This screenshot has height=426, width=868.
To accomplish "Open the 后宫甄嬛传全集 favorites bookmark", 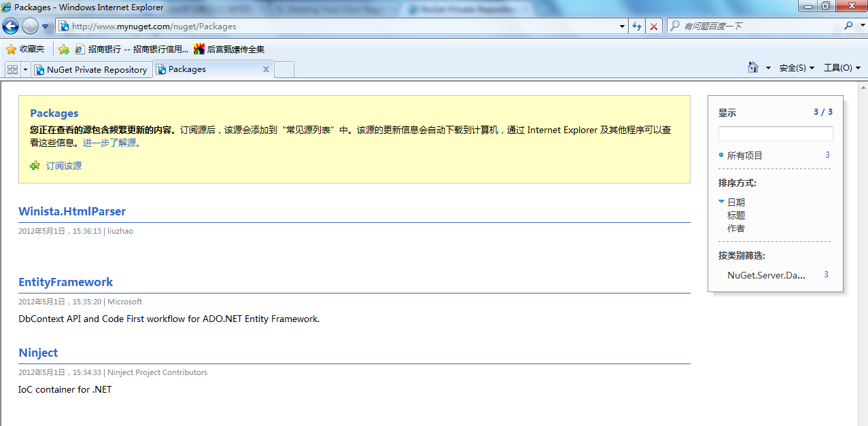I will tap(229, 49).
